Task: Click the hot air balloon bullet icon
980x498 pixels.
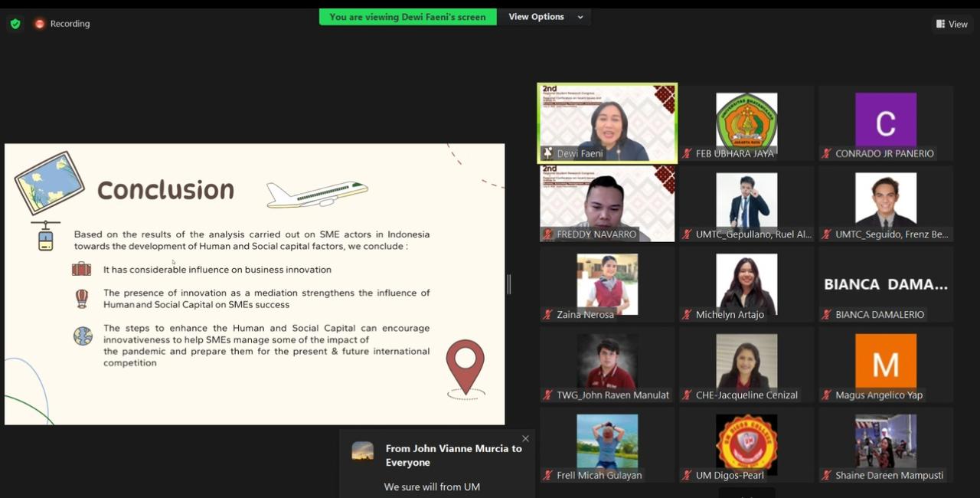Action: click(x=82, y=298)
